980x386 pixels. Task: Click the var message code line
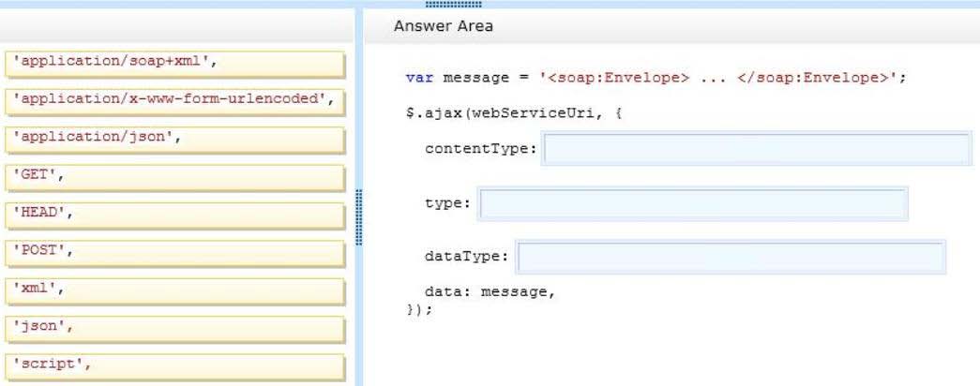coord(656,78)
